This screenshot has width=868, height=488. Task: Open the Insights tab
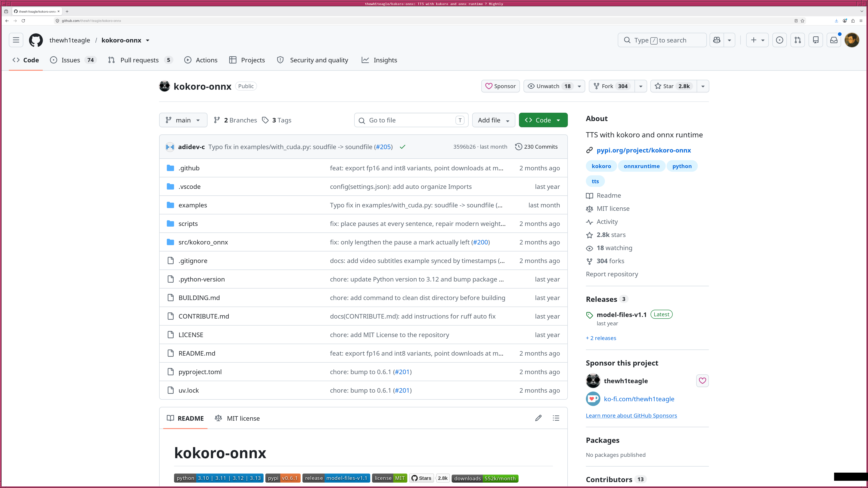point(380,60)
